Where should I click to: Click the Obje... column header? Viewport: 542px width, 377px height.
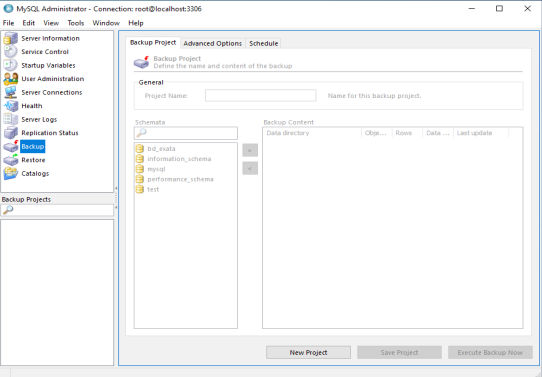(377, 133)
